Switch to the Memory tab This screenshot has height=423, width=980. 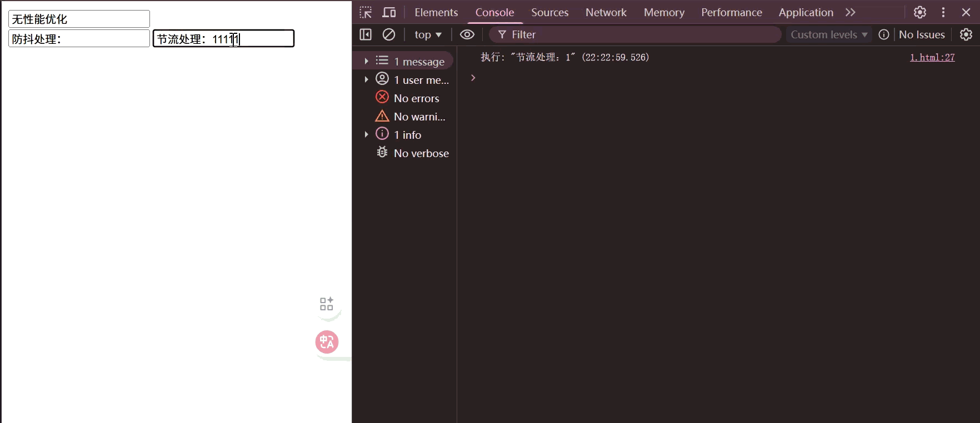tap(664, 12)
